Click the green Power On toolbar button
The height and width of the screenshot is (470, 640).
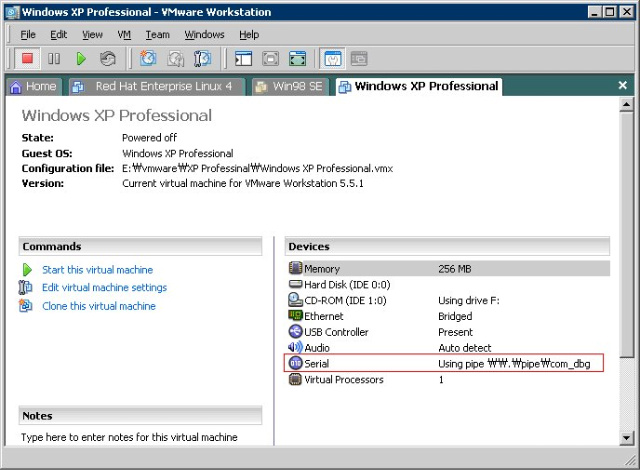point(81,59)
